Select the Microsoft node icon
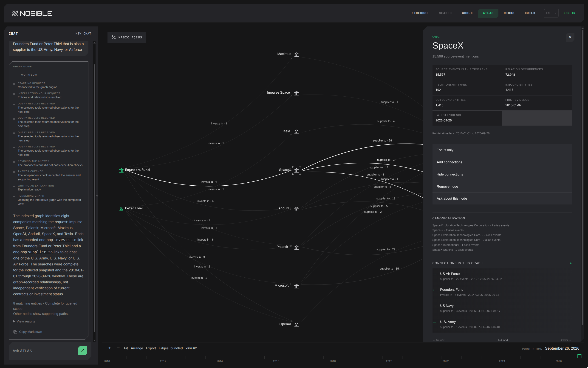The height and width of the screenshot is (368, 588). [297, 286]
